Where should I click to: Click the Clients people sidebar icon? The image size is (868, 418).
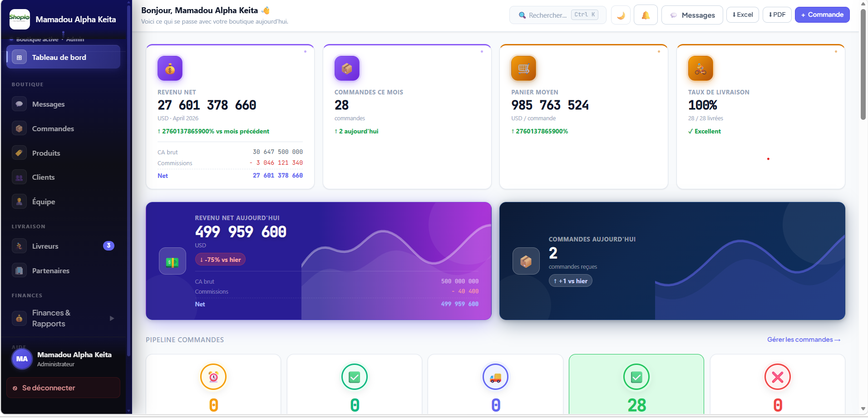click(19, 177)
